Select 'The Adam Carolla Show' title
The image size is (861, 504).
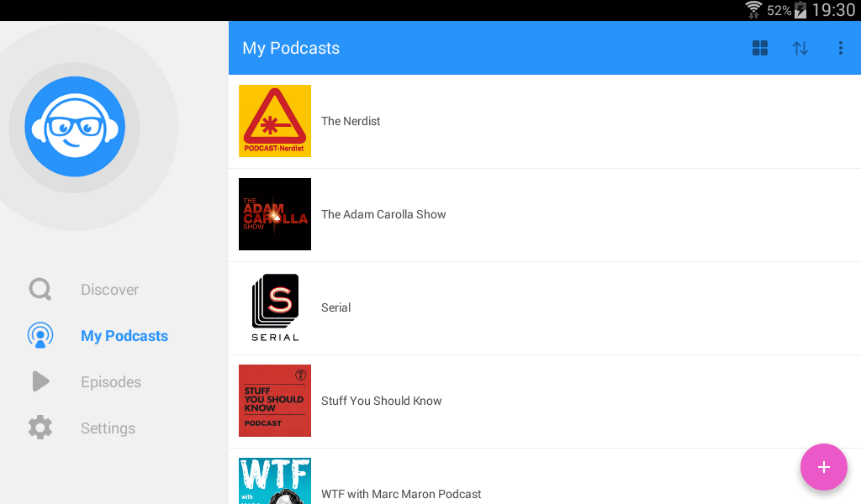point(383,214)
